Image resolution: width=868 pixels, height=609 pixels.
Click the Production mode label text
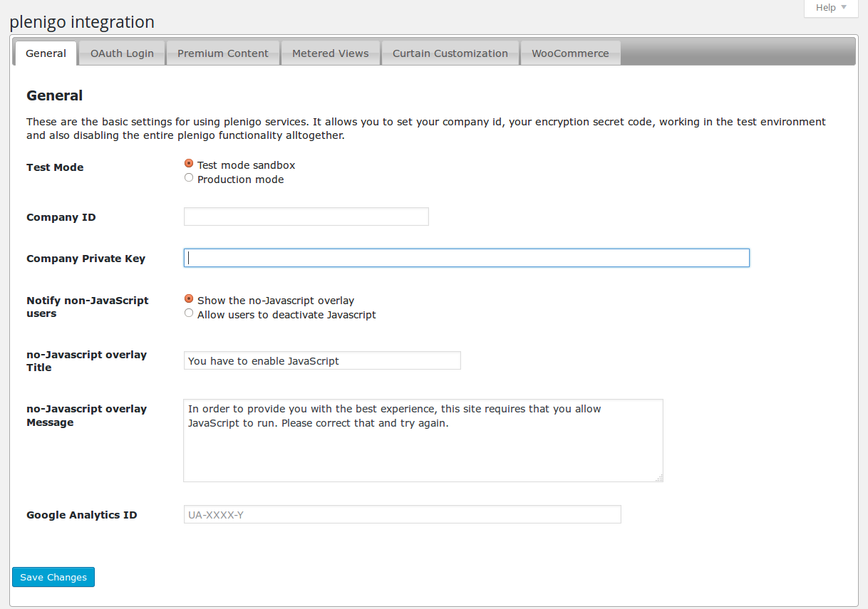[240, 179]
